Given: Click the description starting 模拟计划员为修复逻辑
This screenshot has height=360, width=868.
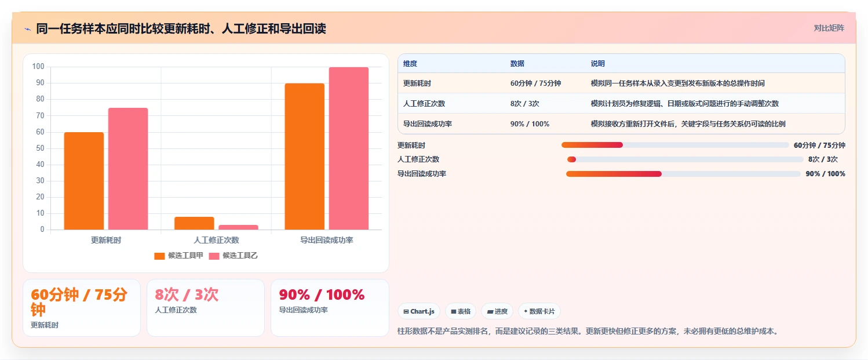Looking at the screenshot, I should pos(685,104).
